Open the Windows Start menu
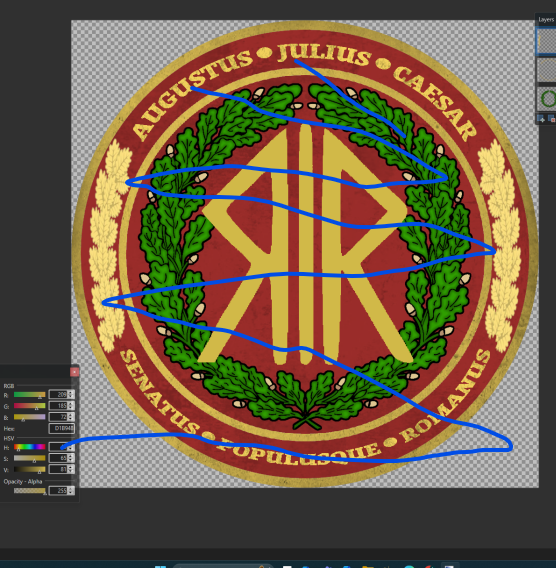The height and width of the screenshot is (568, 556). click(x=160, y=566)
